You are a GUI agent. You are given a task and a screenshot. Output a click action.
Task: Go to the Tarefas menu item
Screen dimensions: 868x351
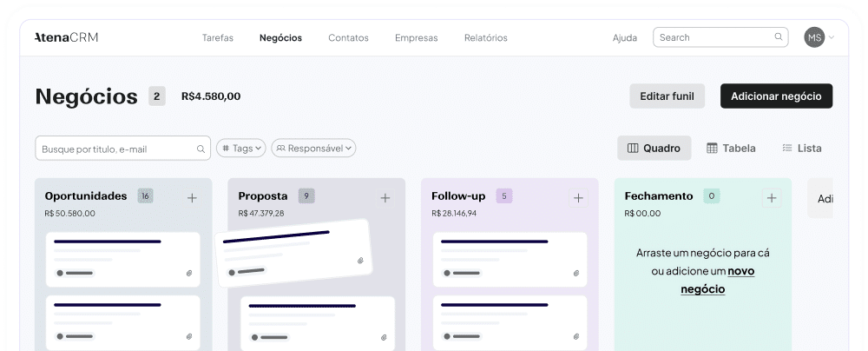point(218,38)
